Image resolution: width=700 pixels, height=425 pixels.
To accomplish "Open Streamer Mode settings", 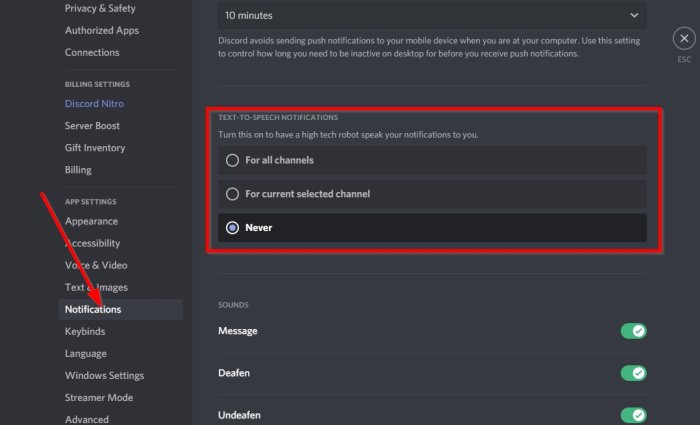I will (x=98, y=397).
